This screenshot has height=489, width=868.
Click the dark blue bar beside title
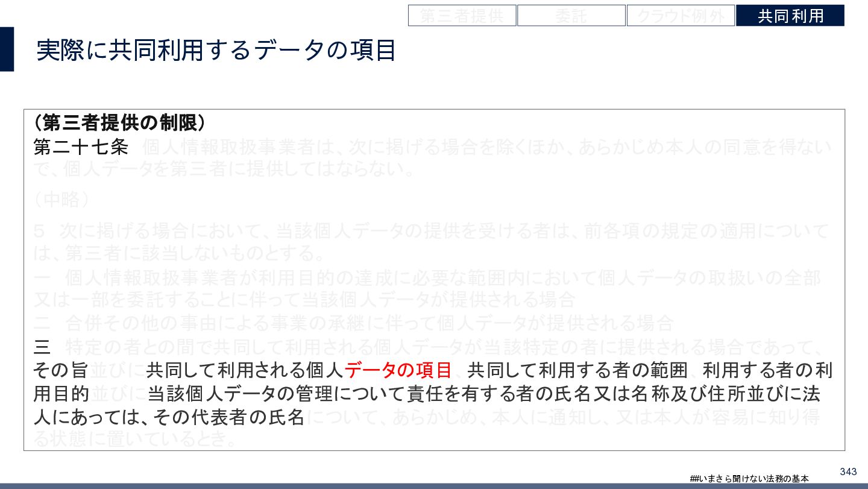(7, 49)
